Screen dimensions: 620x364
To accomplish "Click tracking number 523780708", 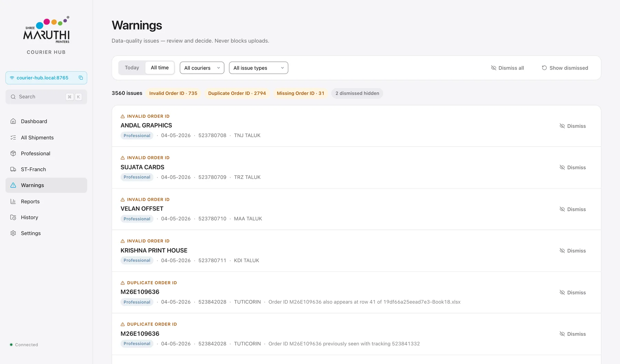I will point(212,136).
